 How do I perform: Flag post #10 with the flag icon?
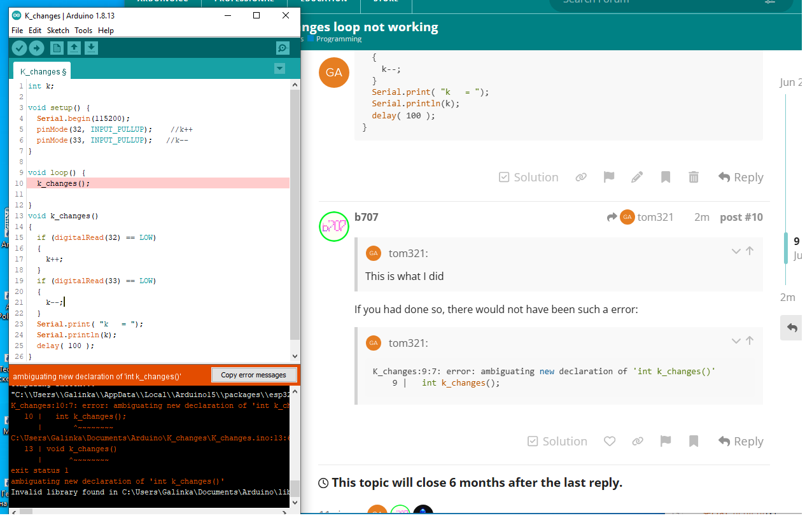click(x=666, y=441)
